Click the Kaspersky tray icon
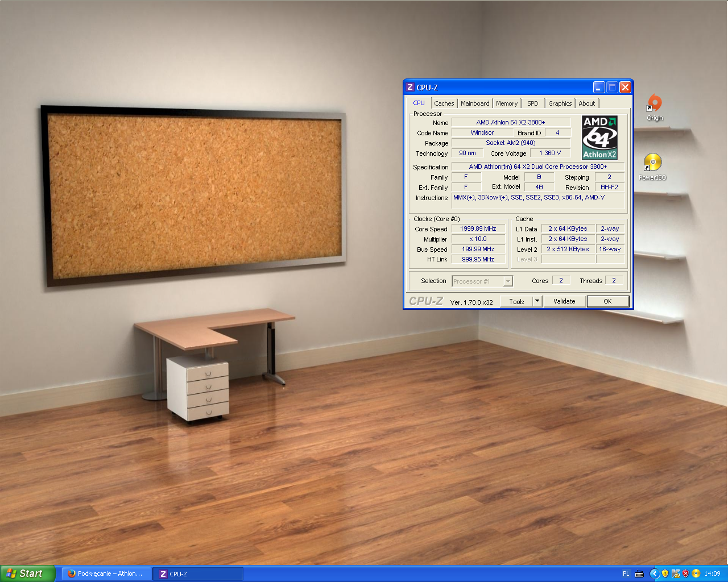This screenshot has height=582, width=728. point(676,573)
